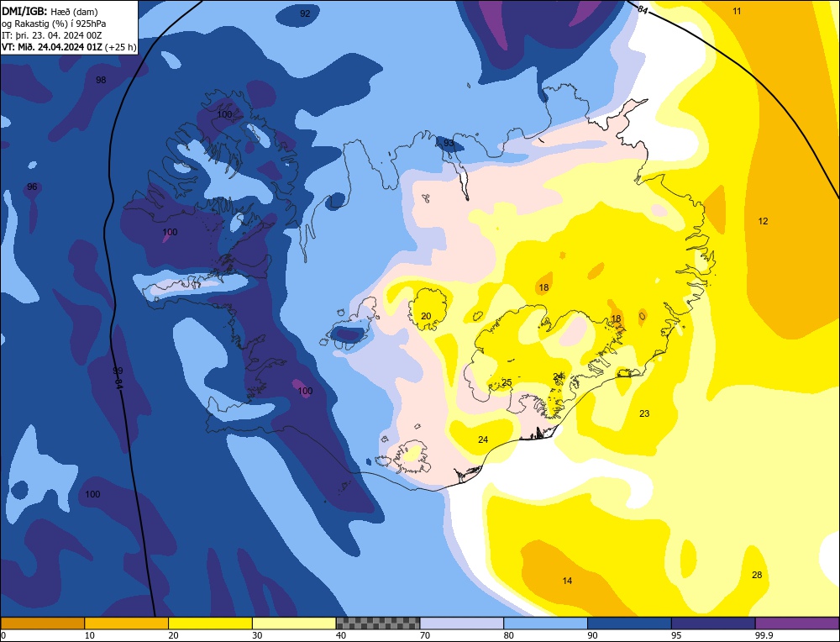Image resolution: width=840 pixels, height=642 pixels.
Task: Select the '98' humidity value on the map
Action: pyautogui.click(x=101, y=80)
